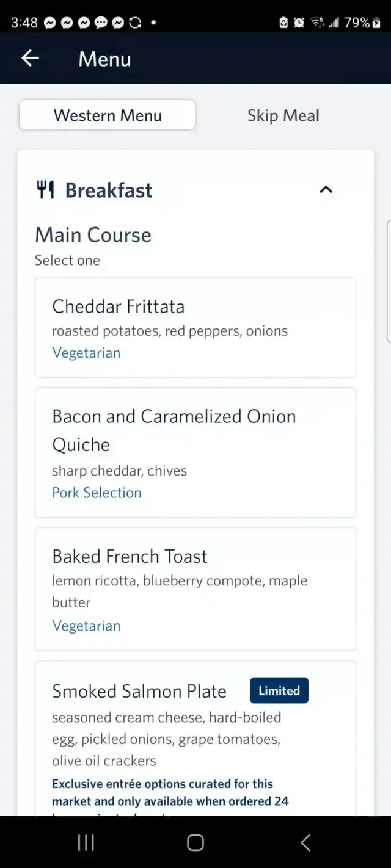The width and height of the screenshot is (391, 868).
Task: Tap the Pork Selection label
Action: pos(97,493)
